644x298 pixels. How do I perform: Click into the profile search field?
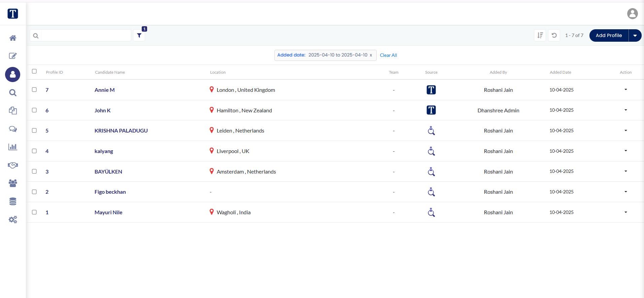tap(86, 35)
